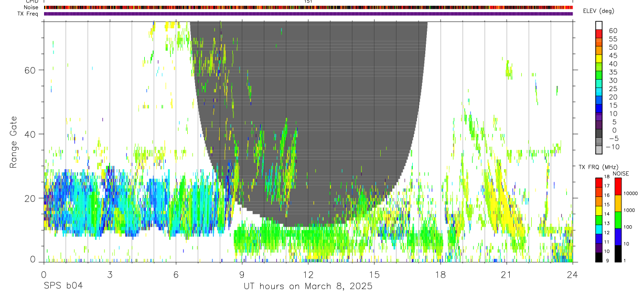644x297 pixels.
Task: Click the red swatch in TX FRQ colorbar
Action: tap(599, 182)
